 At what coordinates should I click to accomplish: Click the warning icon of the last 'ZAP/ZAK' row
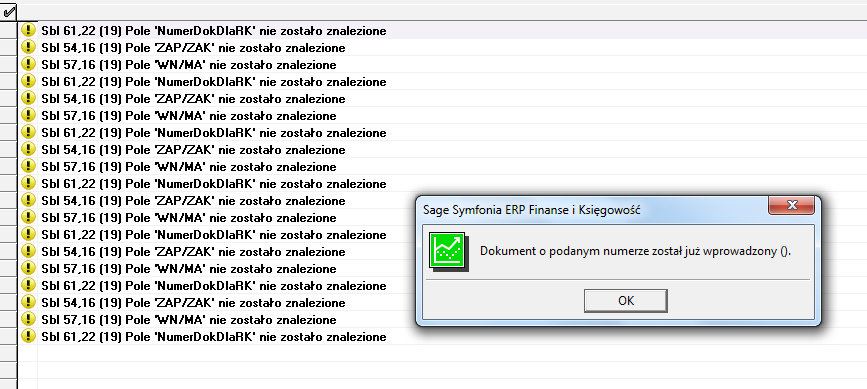pos(28,302)
